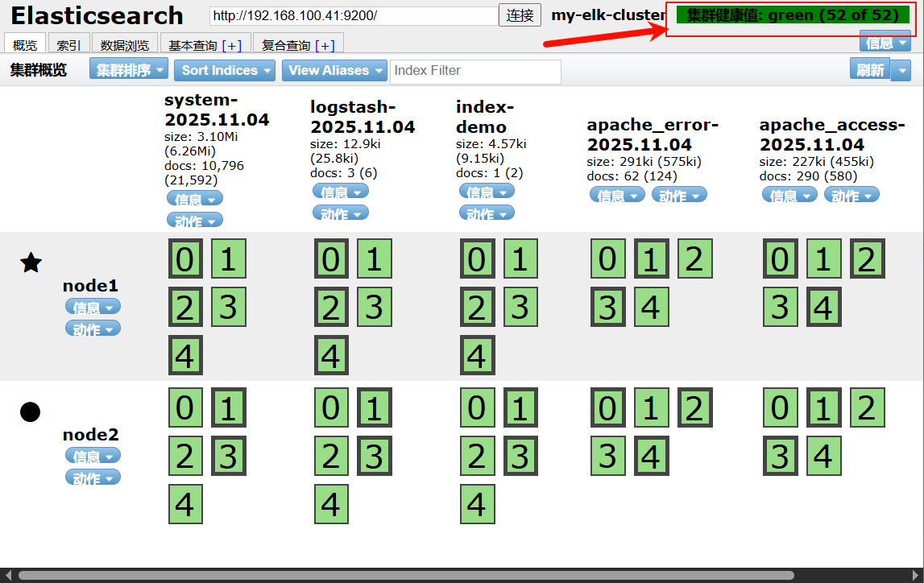Click shard 3 of system-2025.11.04 on node2
Viewport: 924px width, 583px height.
[x=229, y=456]
